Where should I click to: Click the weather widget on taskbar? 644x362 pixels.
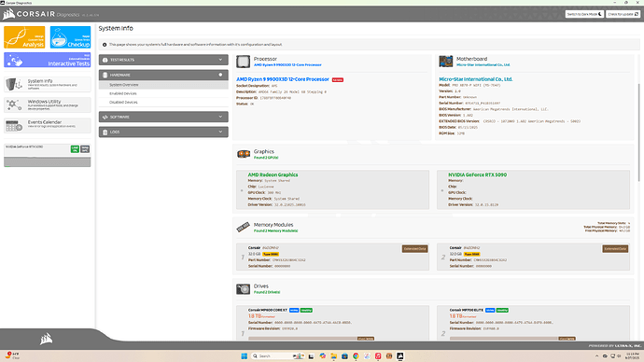coord(12,355)
